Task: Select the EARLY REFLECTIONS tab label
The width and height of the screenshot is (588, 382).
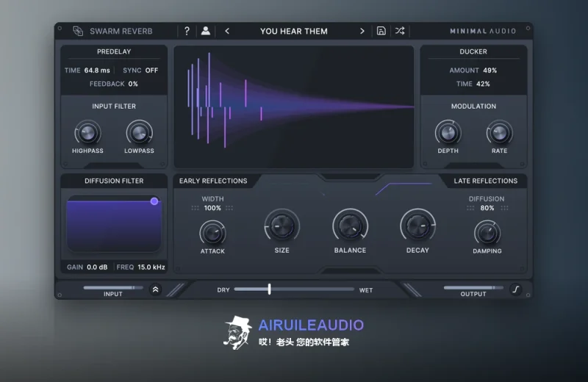Action: pos(213,181)
